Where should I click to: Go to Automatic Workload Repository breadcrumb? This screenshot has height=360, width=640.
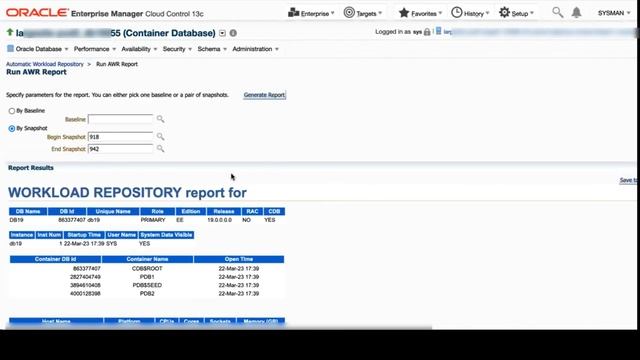coord(45,64)
